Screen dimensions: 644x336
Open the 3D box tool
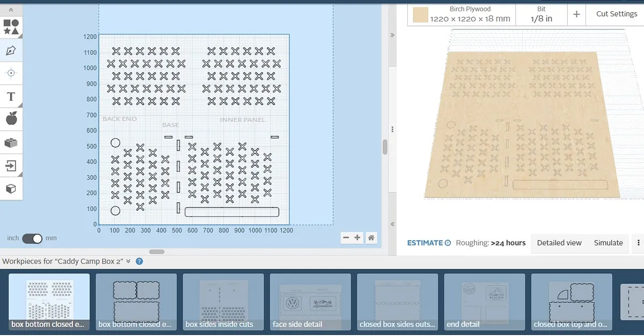click(11, 189)
